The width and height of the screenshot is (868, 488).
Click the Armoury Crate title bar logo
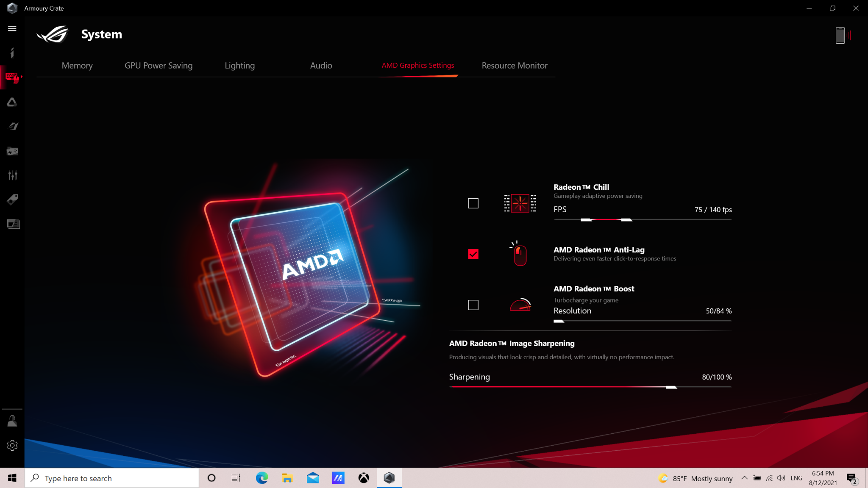12,8
